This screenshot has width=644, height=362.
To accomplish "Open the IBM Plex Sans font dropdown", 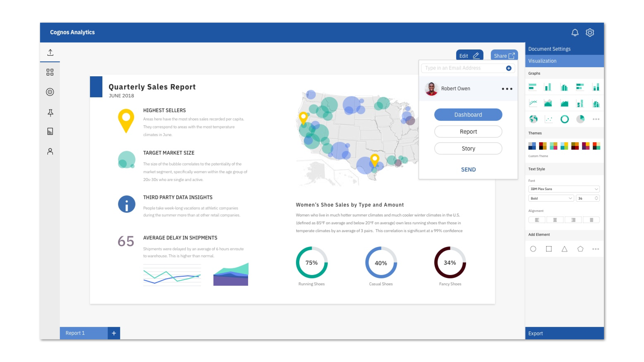I will [564, 189].
